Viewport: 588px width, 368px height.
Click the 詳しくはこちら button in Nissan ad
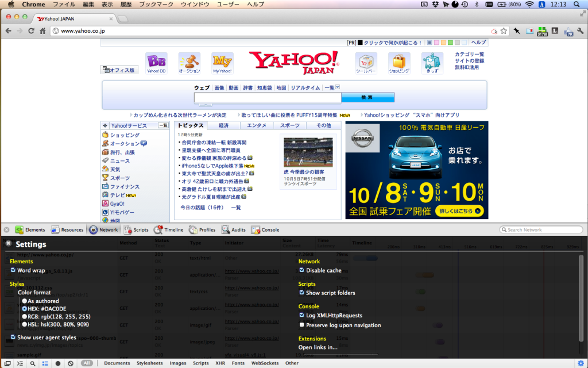pos(460,211)
